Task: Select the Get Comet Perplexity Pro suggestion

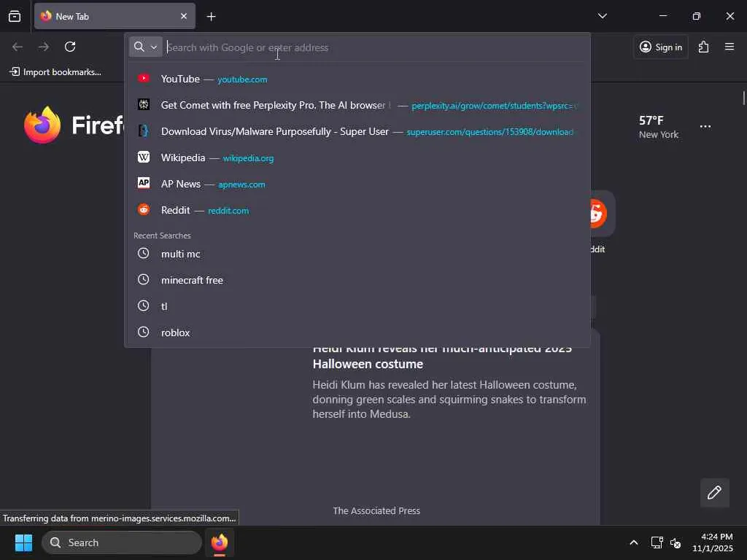Action: (357, 105)
